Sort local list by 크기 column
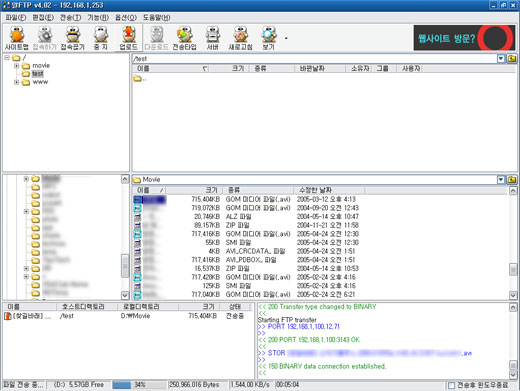This screenshot has height=391, width=520. click(194, 190)
